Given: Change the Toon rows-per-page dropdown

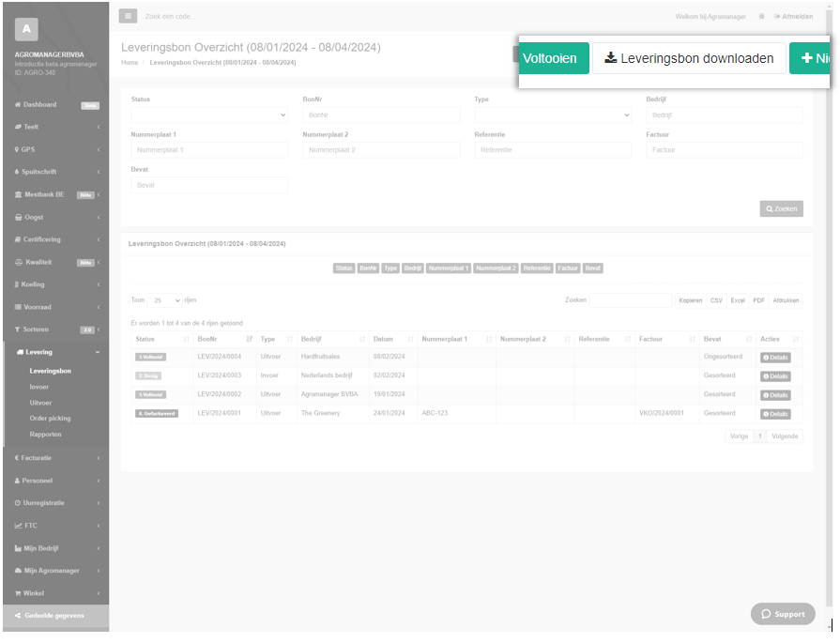Looking at the screenshot, I should 164,299.
